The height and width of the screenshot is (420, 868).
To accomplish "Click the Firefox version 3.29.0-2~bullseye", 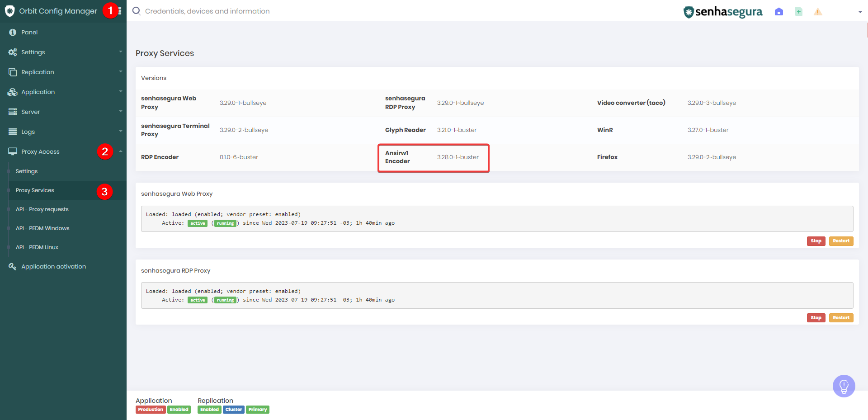I will (712, 157).
